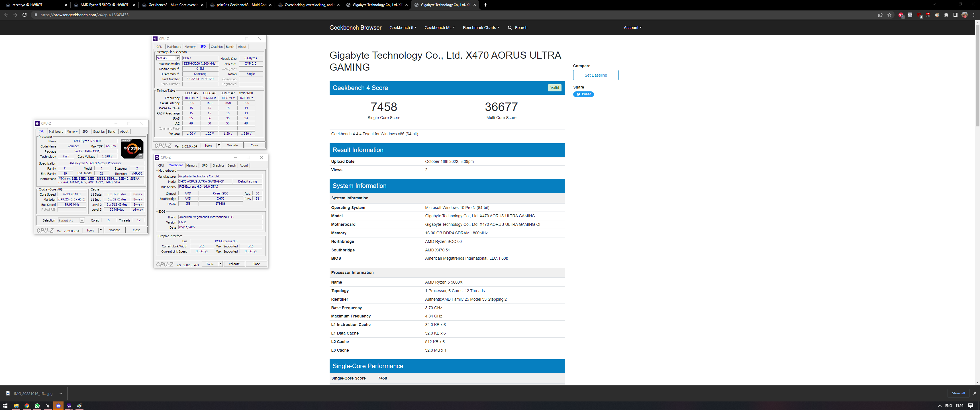Close the downloads bar with X
The height and width of the screenshot is (410, 980).
(975, 393)
